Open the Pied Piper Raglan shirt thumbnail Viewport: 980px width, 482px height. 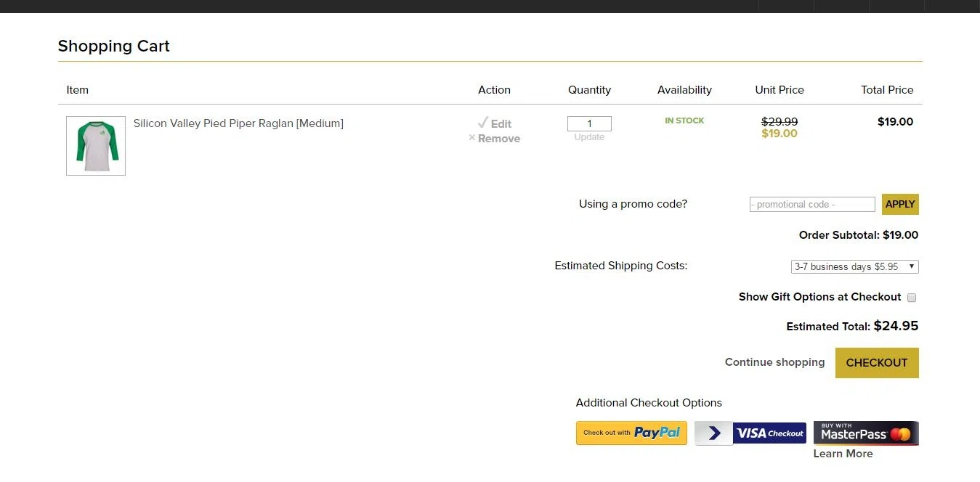pyautogui.click(x=96, y=146)
